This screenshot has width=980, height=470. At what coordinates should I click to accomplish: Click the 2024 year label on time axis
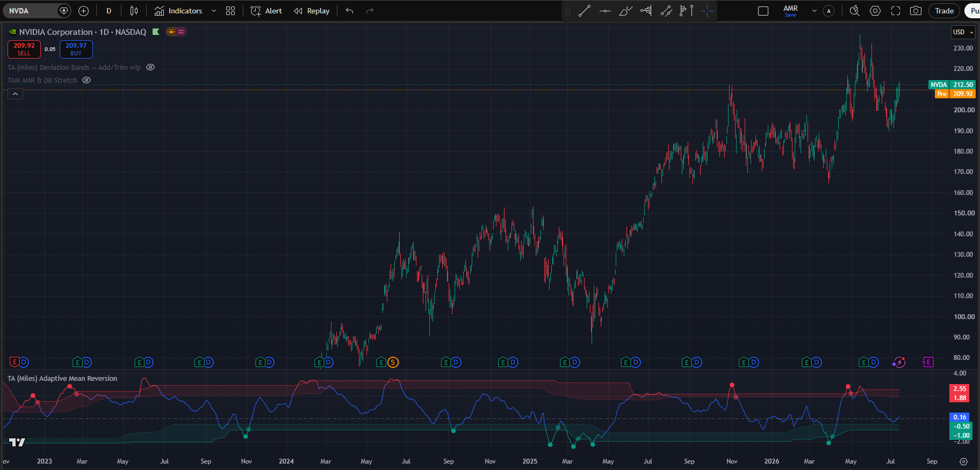[x=286, y=461]
